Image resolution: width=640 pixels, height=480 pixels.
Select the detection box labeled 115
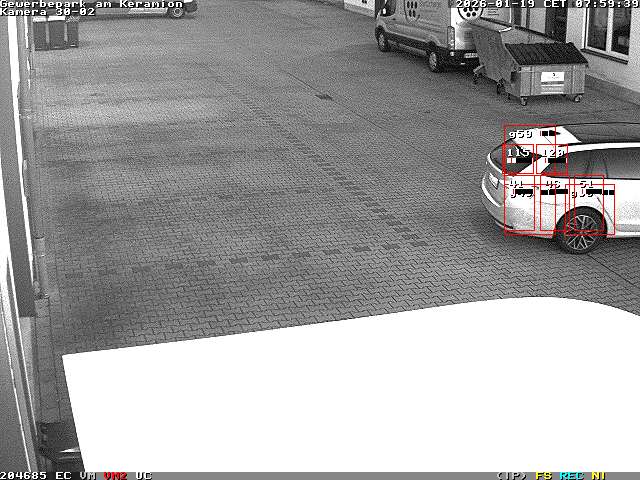point(518,160)
